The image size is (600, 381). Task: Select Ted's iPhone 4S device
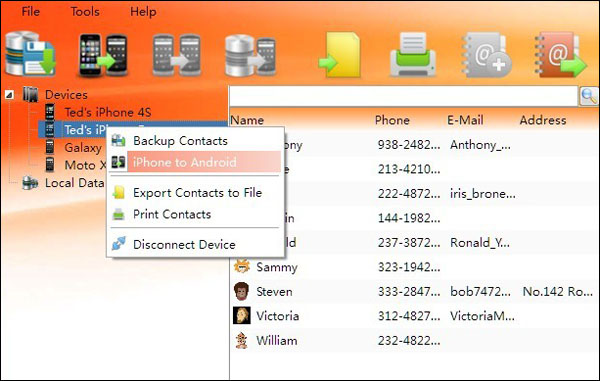[108, 112]
